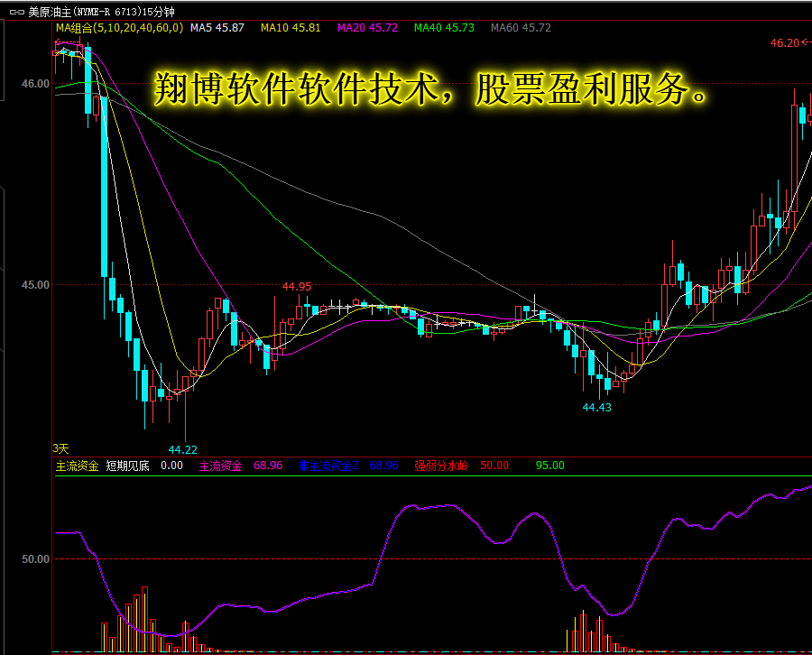Select the MA10 45.81 legend label
This screenshot has height=655, width=812.
pyautogui.click(x=291, y=28)
